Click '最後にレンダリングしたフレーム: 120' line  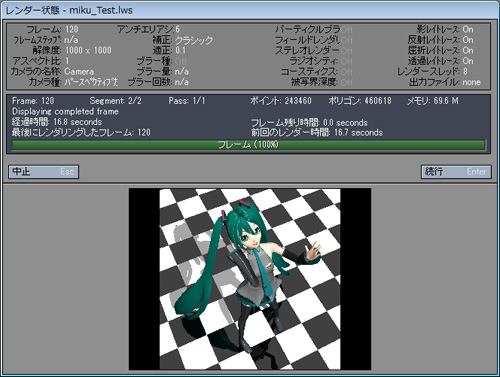(x=81, y=133)
